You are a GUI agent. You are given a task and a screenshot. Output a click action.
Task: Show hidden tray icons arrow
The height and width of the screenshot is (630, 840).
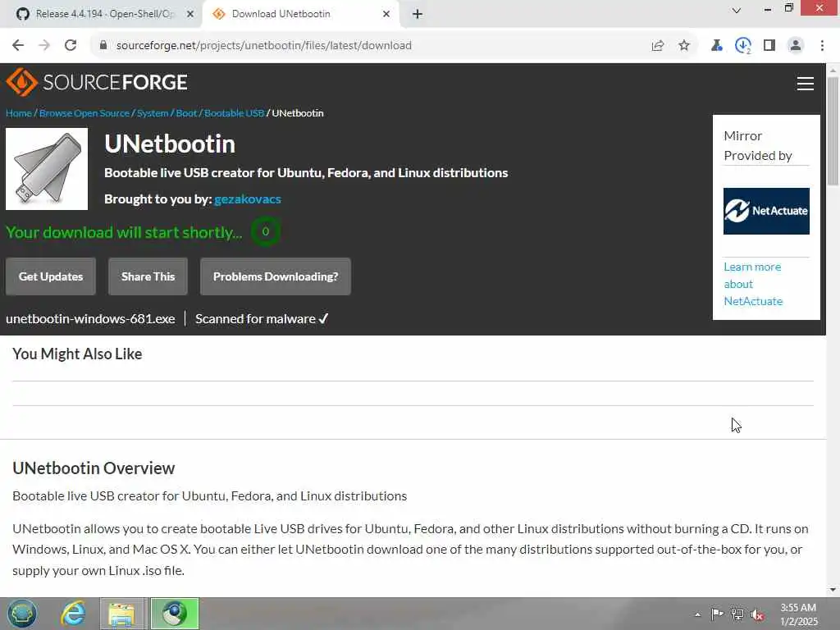click(697, 614)
